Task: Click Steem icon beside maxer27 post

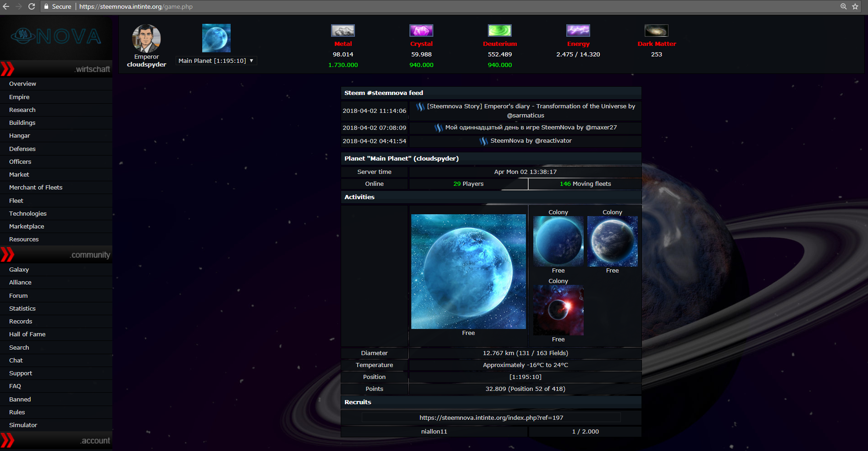Action: tap(439, 128)
